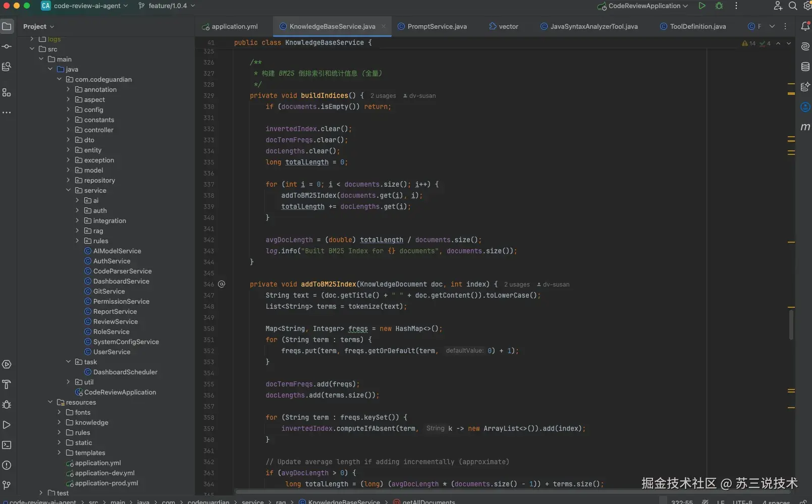This screenshot has width=812, height=504.
Task: Open Notifications bell panel
Action: pos(805,26)
